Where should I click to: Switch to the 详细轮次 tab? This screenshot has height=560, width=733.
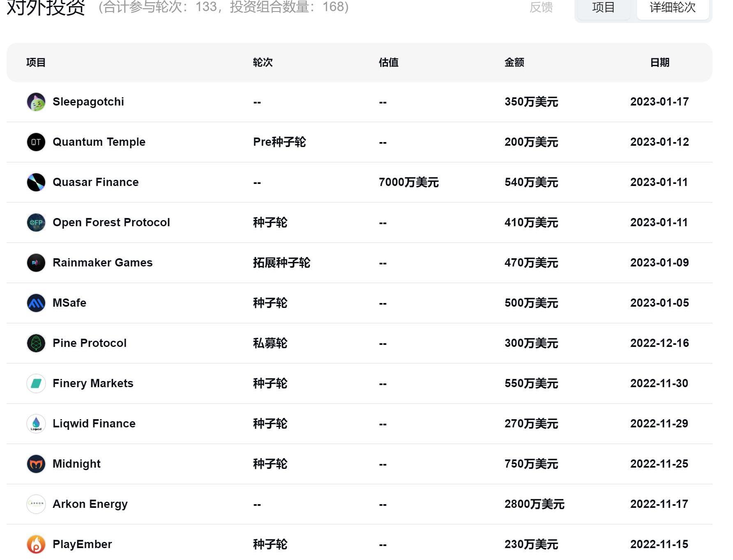(673, 7)
